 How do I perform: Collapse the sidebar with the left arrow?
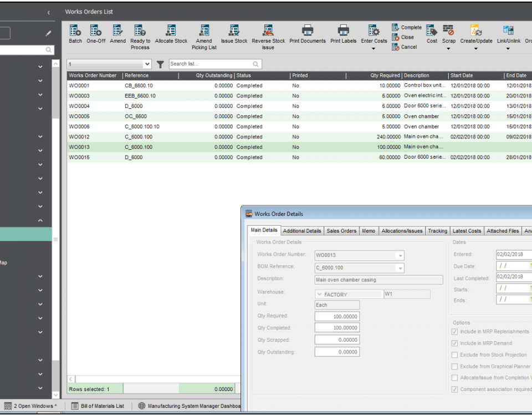(49, 13)
